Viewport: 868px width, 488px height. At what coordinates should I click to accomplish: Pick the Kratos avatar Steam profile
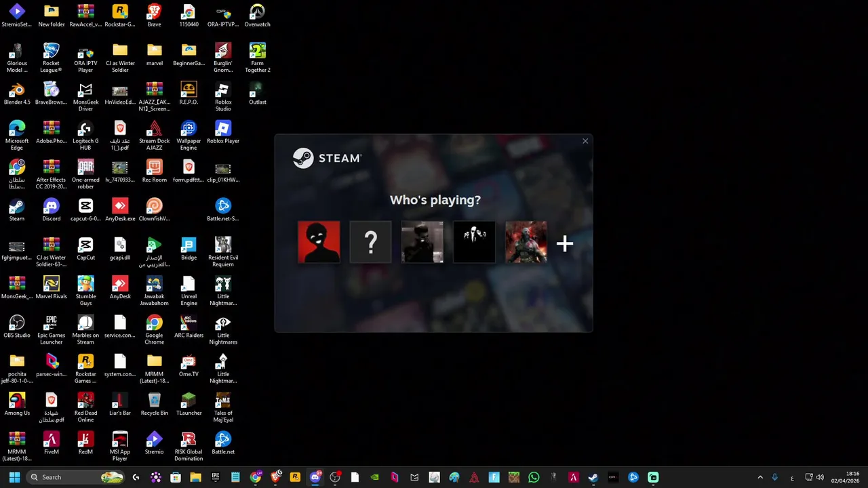(526, 242)
